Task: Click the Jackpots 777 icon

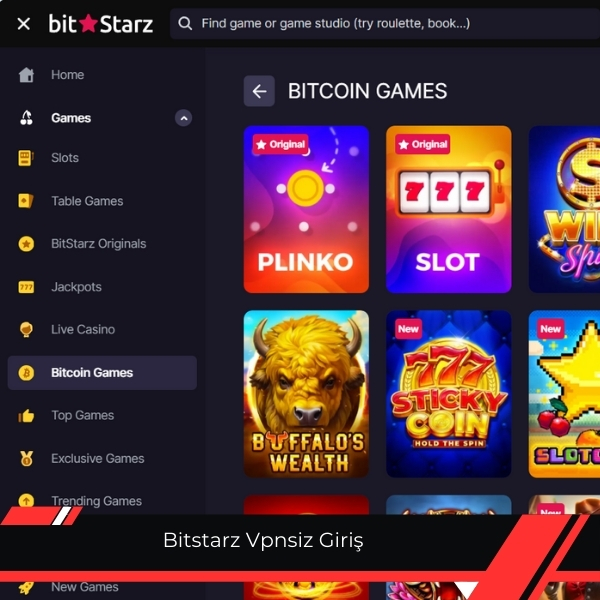Action: [x=26, y=287]
